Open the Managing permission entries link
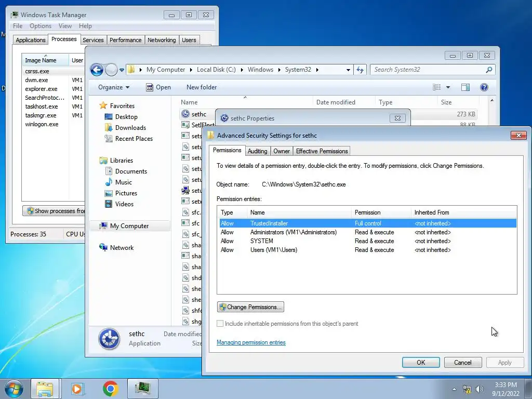 (x=251, y=342)
